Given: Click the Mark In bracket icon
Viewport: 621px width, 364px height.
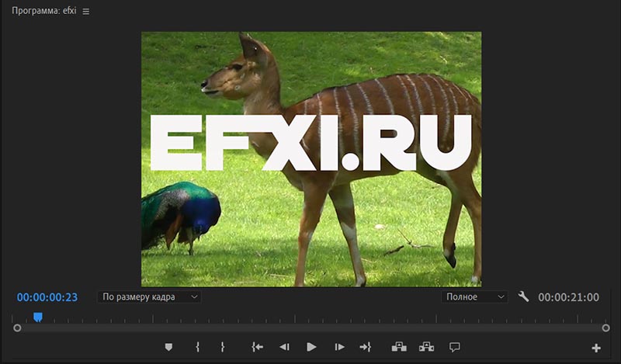Looking at the screenshot, I should pyautogui.click(x=198, y=347).
